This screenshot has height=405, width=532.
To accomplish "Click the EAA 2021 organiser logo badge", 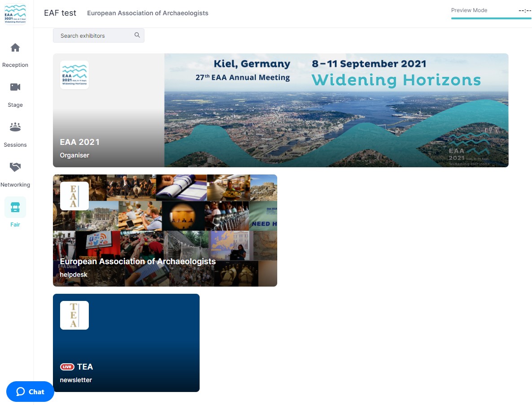I will 74,75.
